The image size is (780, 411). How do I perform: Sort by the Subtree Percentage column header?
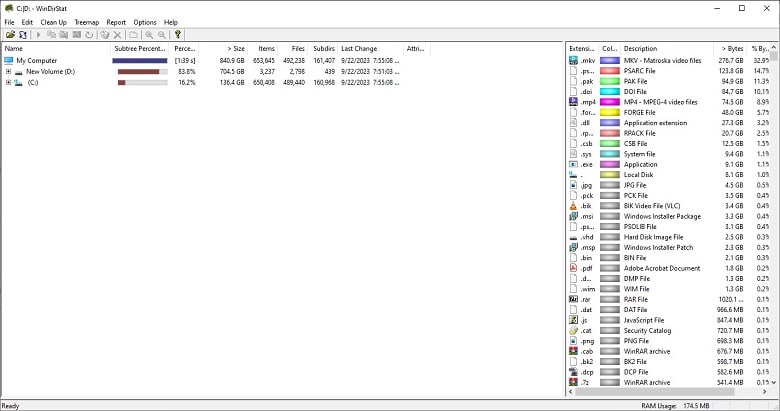click(140, 48)
